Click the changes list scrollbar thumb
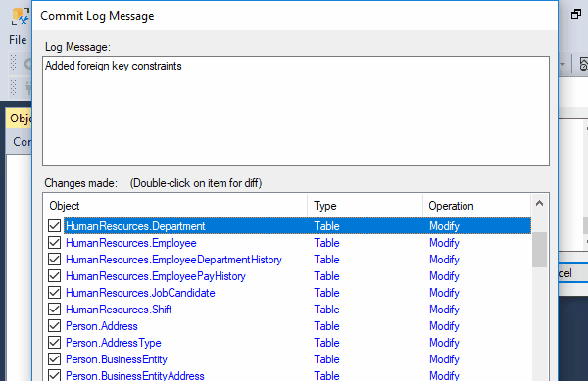 pyautogui.click(x=539, y=250)
